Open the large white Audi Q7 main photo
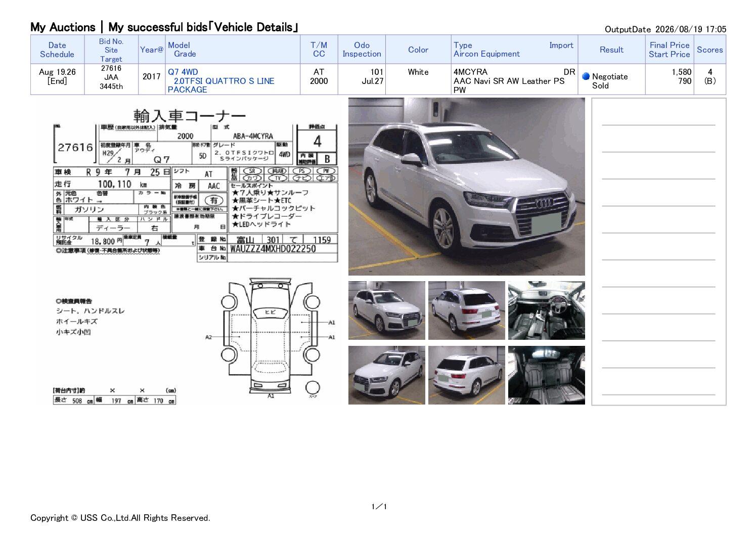 (x=467, y=187)
